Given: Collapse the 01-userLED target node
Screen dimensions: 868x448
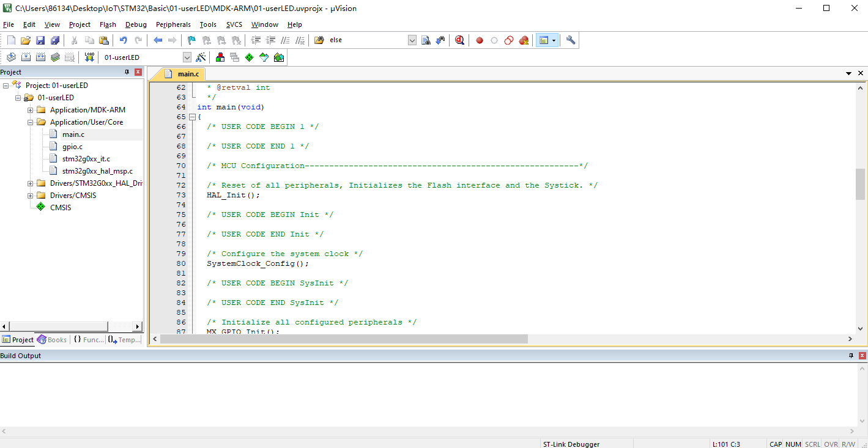Looking at the screenshot, I should point(18,98).
